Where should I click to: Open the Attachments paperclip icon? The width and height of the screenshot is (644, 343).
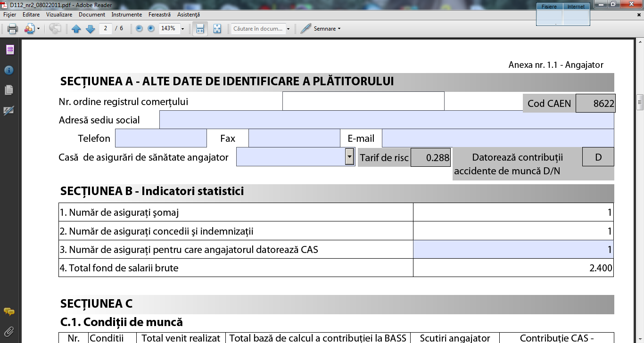tap(9, 331)
